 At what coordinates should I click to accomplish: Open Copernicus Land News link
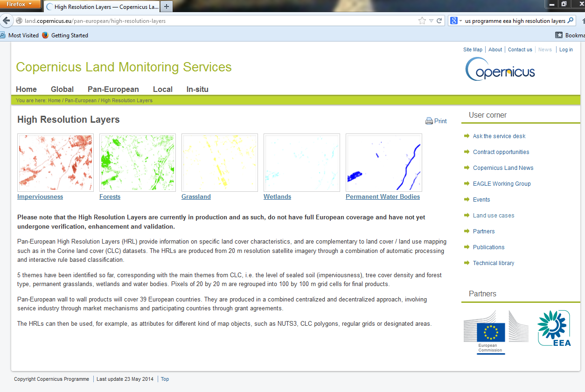point(503,168)
